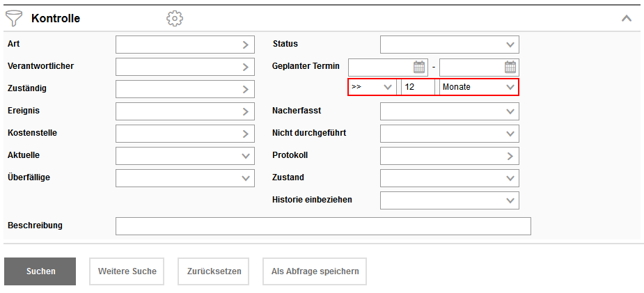Open the Protokoll selection arrow
Image resolution: width=644 pixels, height=293 pixels.
point(510,156)
